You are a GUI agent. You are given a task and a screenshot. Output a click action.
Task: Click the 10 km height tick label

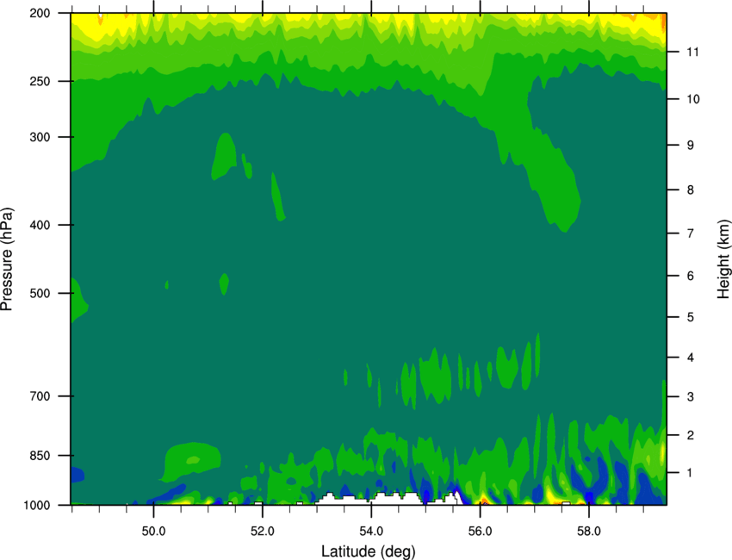(x=693, y=99)
